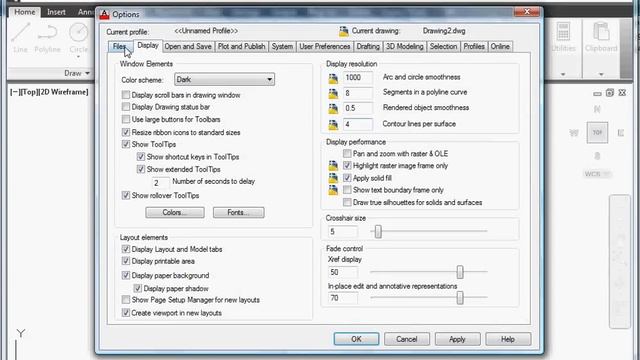This screenshot has width=640, height=360.
Task: Switch to the Drafting tab
Action: (368, 47)
